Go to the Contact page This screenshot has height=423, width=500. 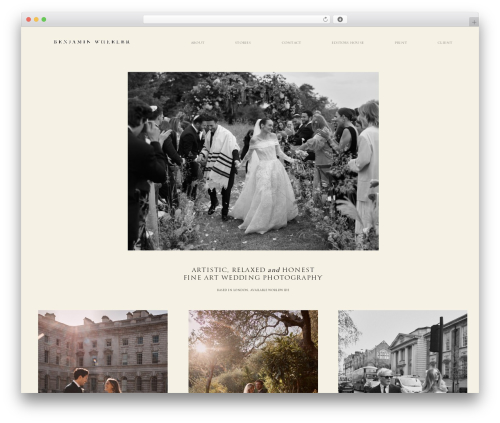[291, 43]
